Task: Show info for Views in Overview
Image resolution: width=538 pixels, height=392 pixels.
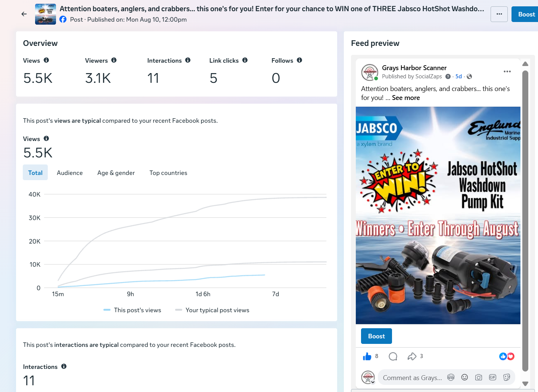Action: pyautogui.click(x=46, y=60)
